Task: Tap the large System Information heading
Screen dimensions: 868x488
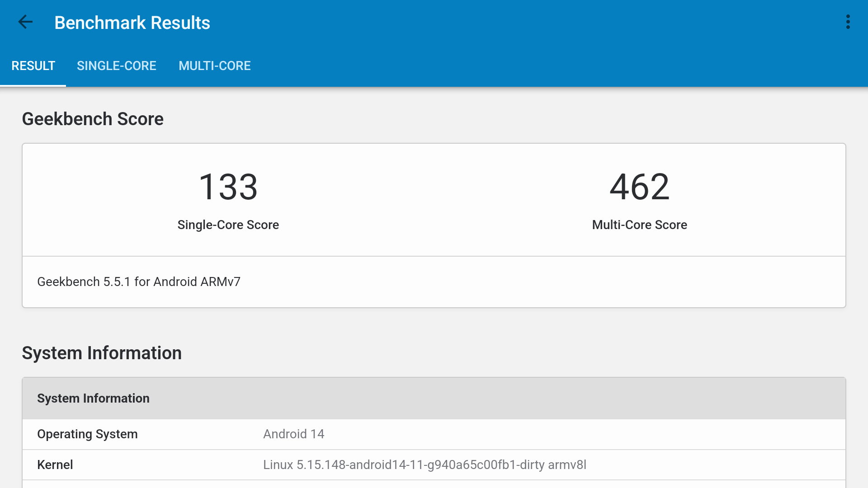Action: (x=102, y=353)
